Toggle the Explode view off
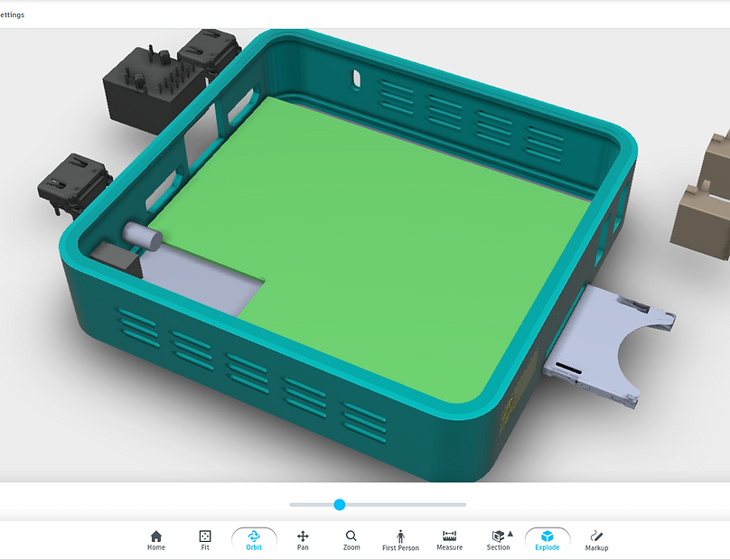 547,540
